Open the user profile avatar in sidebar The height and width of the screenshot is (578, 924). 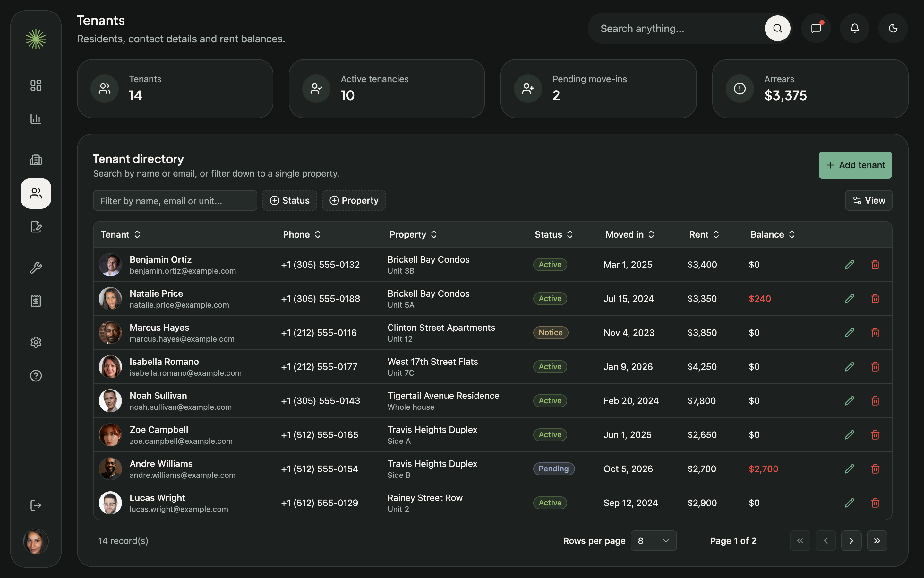[x=36, y=541]
